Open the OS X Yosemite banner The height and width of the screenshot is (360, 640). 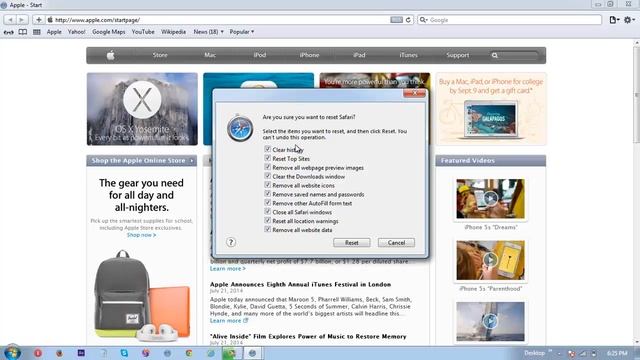click(142, 109)
